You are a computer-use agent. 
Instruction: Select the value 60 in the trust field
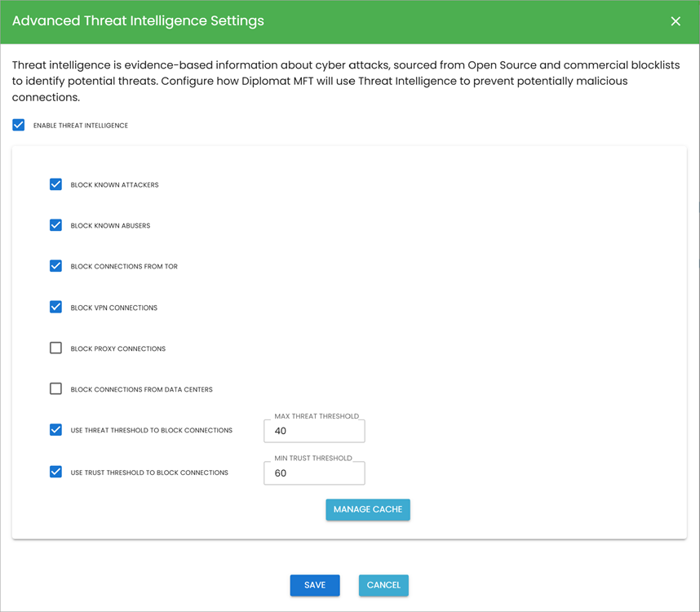pos(277,473)
